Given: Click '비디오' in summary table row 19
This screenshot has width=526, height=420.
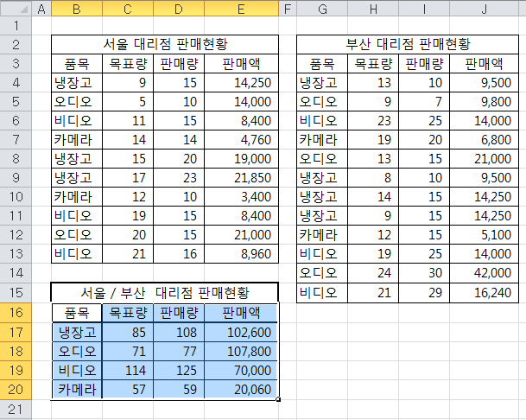Looking at the screenshot, I should pos(77,371).
